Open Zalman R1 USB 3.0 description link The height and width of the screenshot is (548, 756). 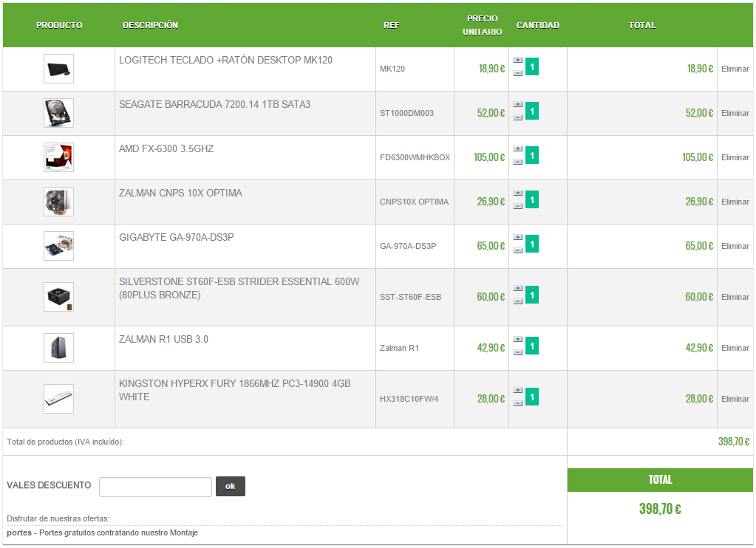tap(163, 339)
